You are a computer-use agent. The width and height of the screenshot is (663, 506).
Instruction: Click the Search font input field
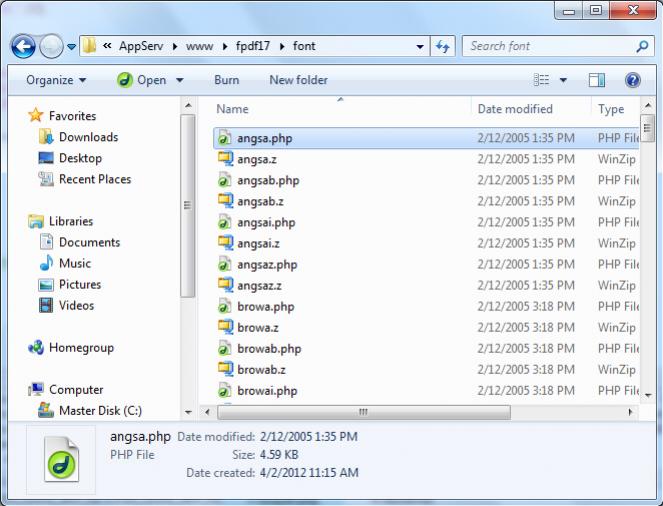pyautogui.click(x=550, y=46)
